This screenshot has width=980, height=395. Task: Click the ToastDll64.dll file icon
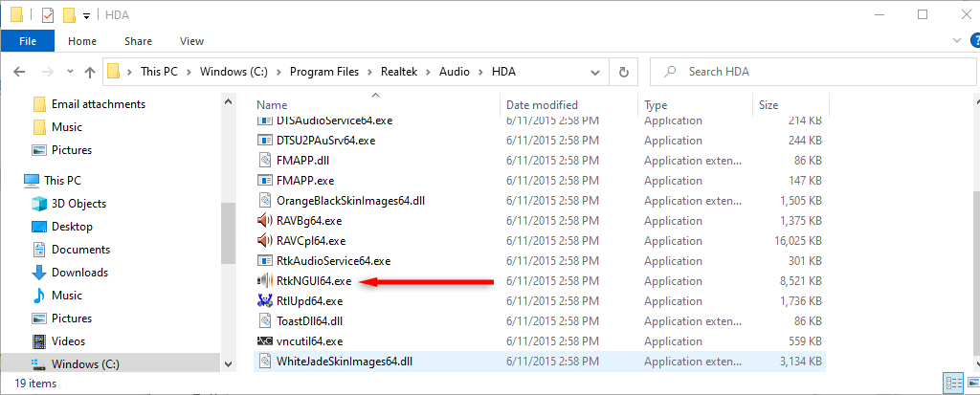[x=265, y=320]
